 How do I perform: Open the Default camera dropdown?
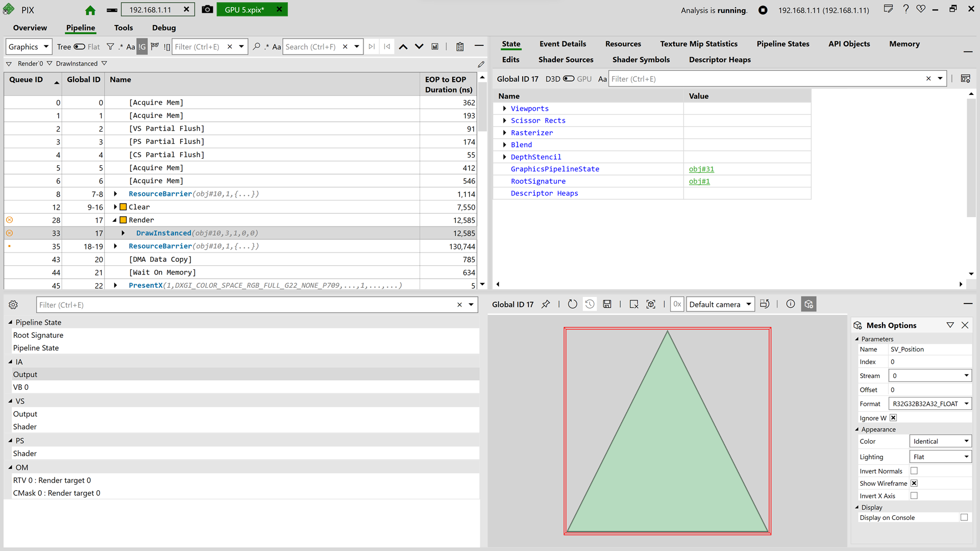(x=720, y=304)
